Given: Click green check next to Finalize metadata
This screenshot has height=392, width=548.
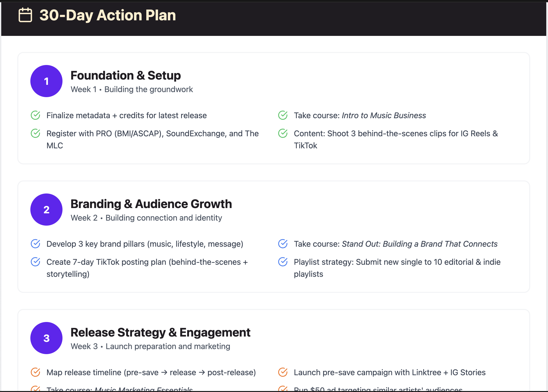Looking at the screenshot, I should click(35, 115).
